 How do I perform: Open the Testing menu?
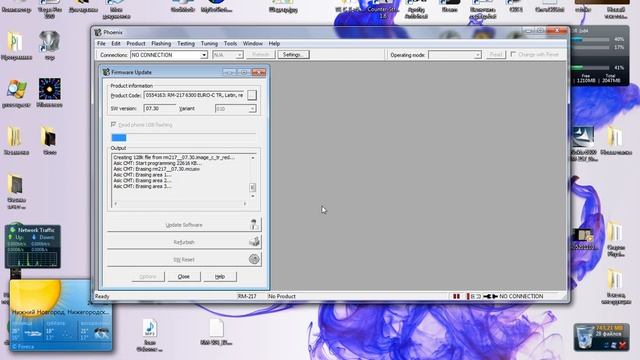point(186,43)
